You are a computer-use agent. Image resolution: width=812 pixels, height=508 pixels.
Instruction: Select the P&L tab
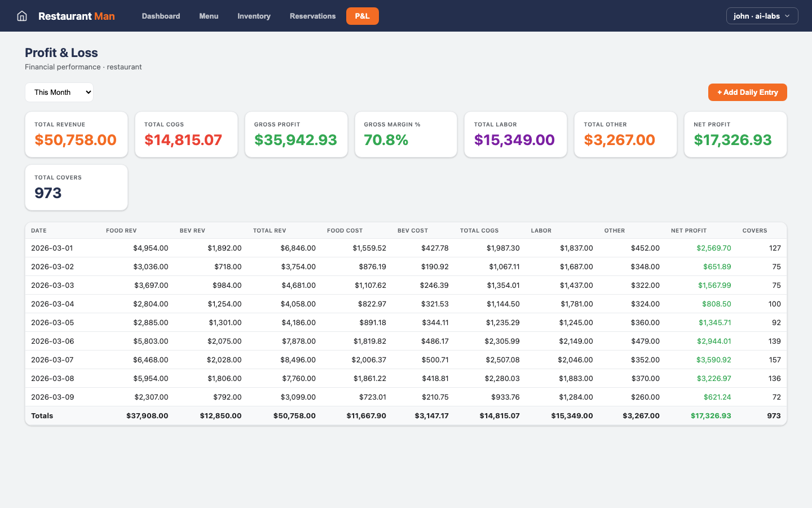pos(362,16)
